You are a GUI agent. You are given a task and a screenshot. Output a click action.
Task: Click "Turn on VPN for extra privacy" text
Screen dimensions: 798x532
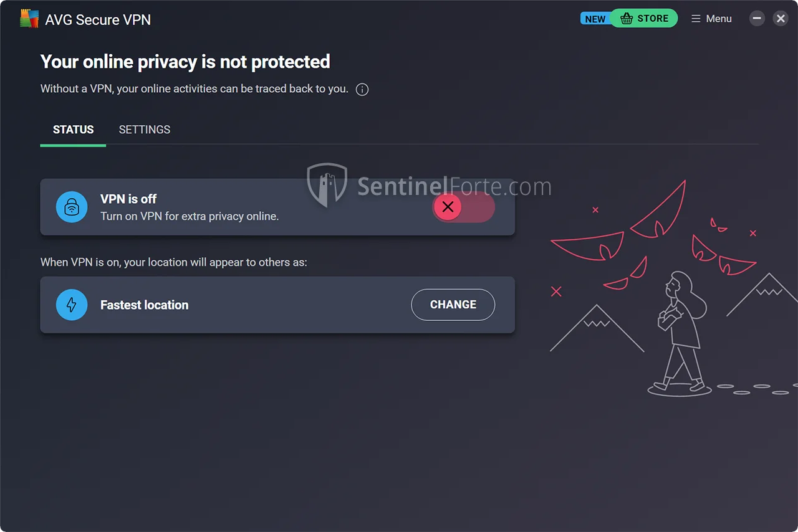(190, 216)
